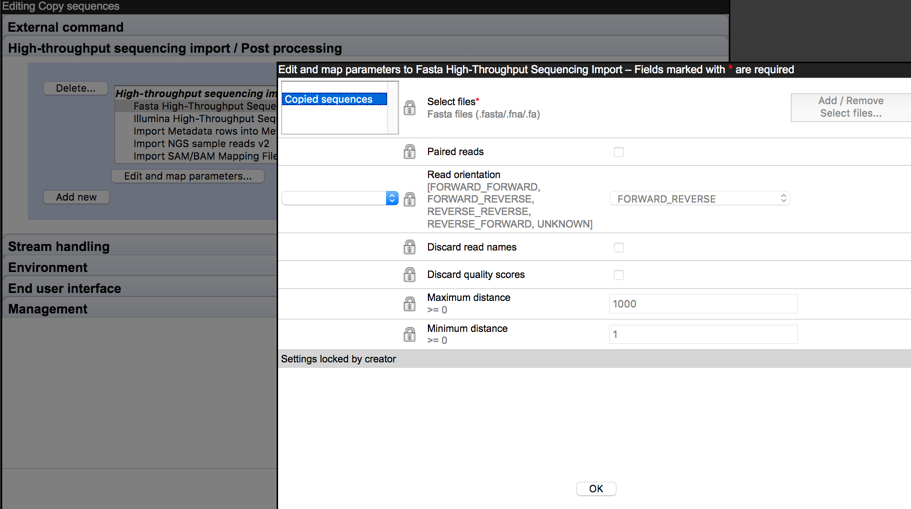This screenshot has width=911, height=509.
Task: Expand the Environment section
Action: tap(139, 267)
